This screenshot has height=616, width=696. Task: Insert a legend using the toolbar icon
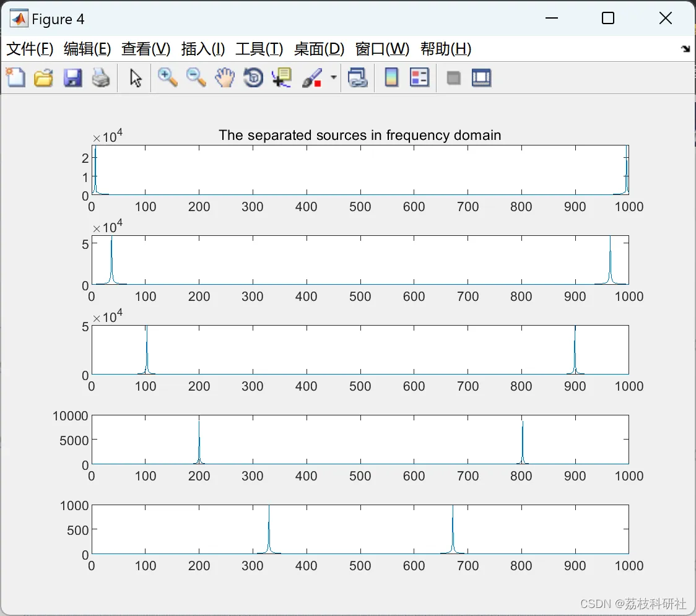coord(419,77)
